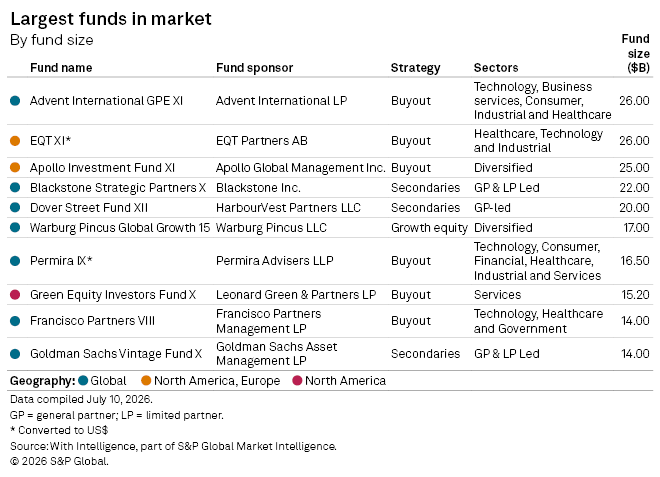
Task: Click the blue dot beside Advent International GPE XI
Action: 15,101
